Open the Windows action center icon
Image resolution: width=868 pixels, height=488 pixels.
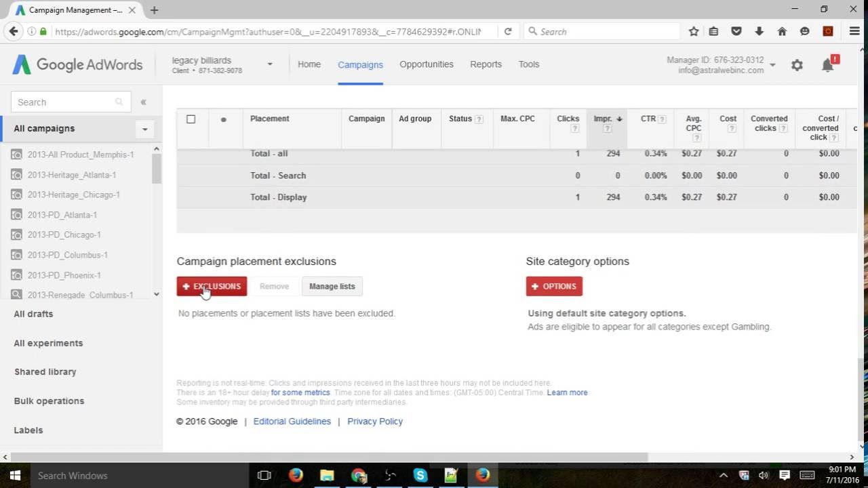click(785, 476)
